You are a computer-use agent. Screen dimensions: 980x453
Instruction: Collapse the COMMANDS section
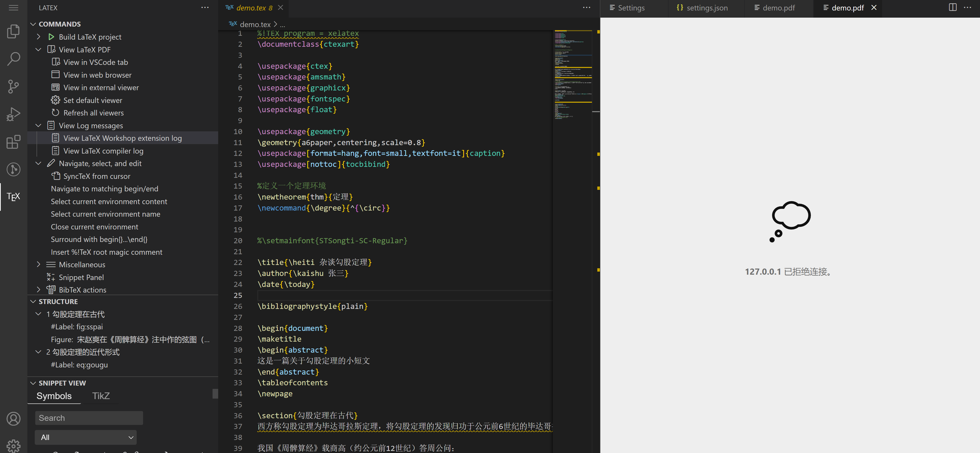pyautogui.click(x=33, y=24)
